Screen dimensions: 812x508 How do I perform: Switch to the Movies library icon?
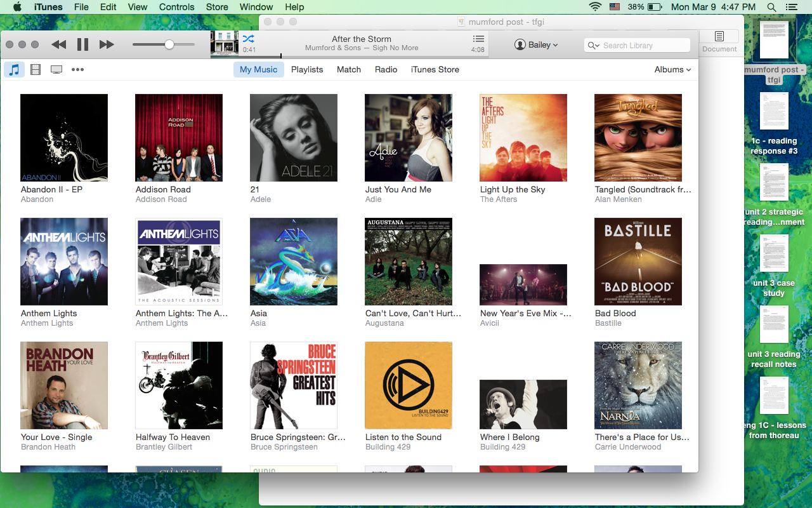point(36,70)
